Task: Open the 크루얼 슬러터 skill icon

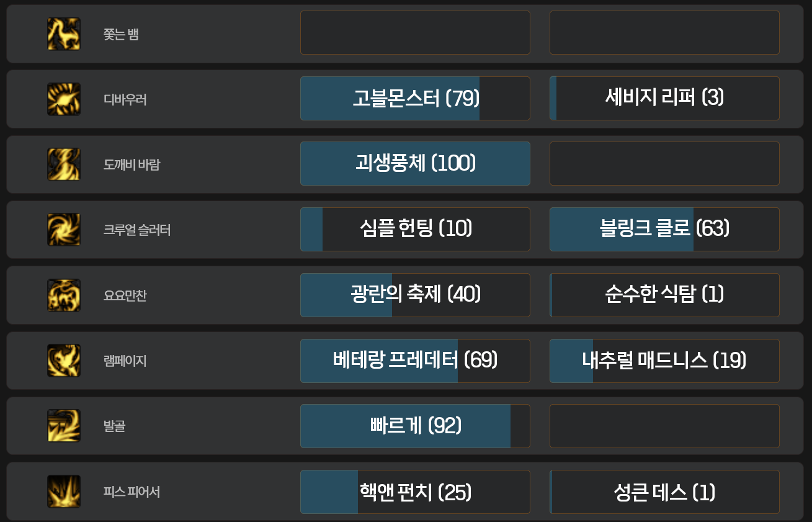Action: (64, 230)
